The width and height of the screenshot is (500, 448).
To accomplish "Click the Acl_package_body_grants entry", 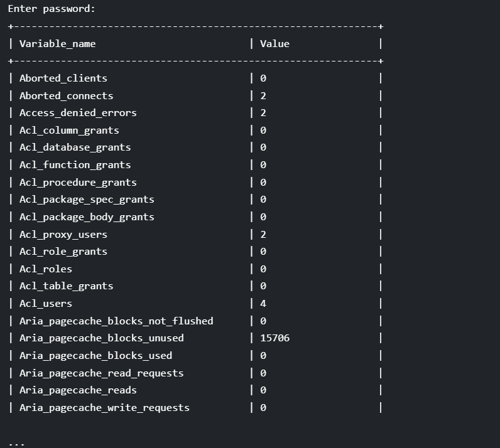I will pos(87,217).
